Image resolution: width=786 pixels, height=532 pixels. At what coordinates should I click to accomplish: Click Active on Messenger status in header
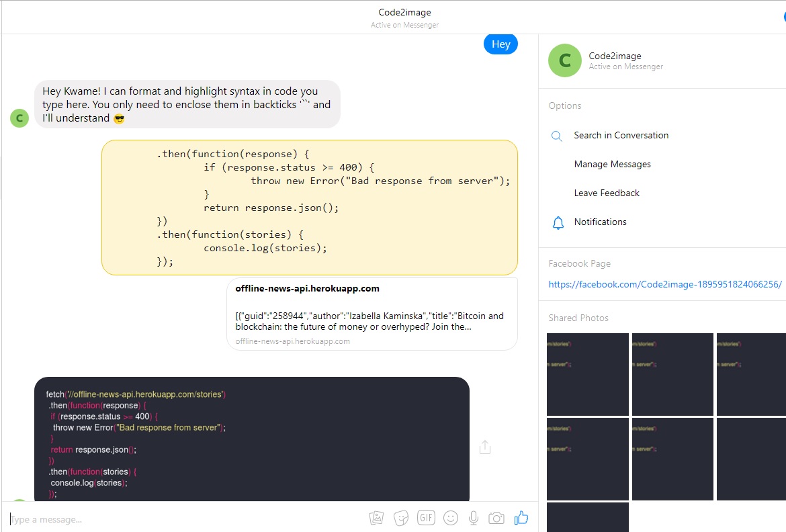click(404, 25)
